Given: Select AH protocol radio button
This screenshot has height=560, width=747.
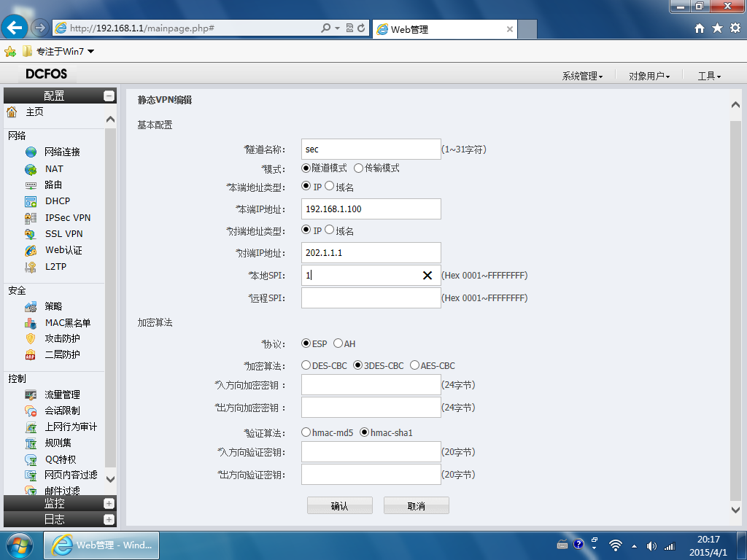Looking at the screenshot, I should coord(338,343).
